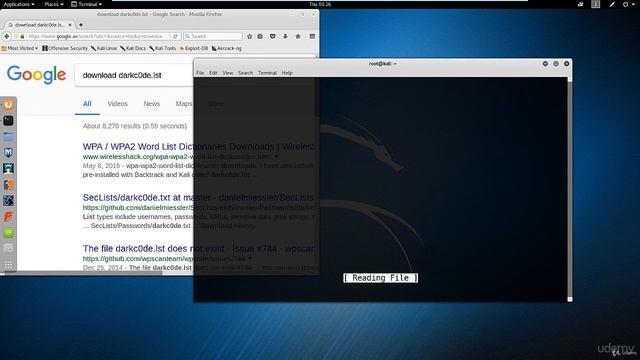Open Help menu in terminal window

tap(287, 73)
